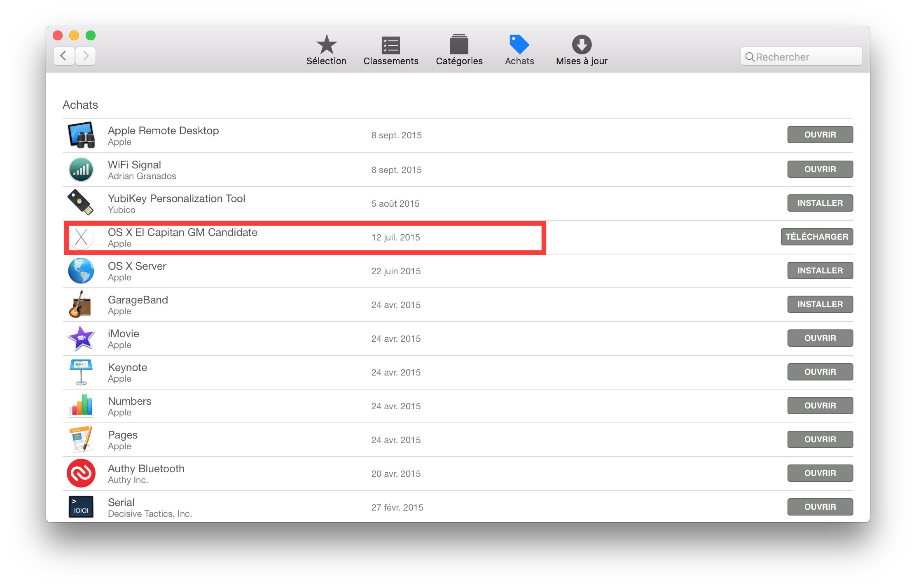Click the Sélection star icon
The width and height of the screenshot is (916, 588).
coord(326,44)
